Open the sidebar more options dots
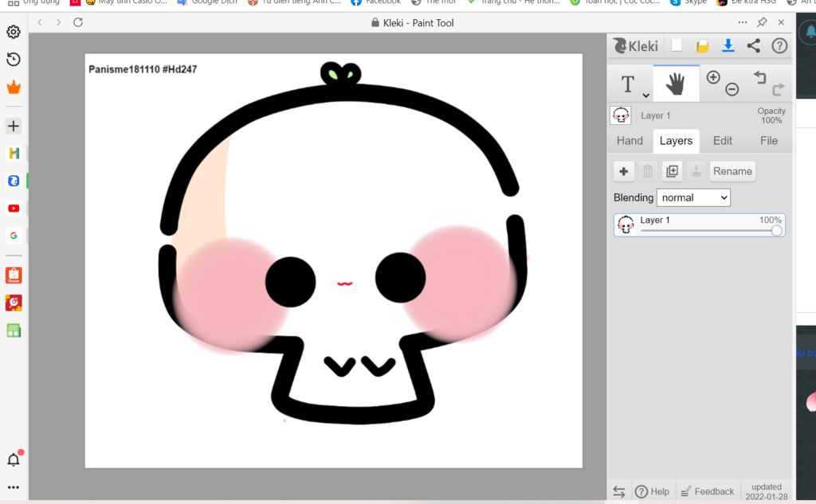Image resolution: width=816 pixels, height=504 pixels. 14,487
